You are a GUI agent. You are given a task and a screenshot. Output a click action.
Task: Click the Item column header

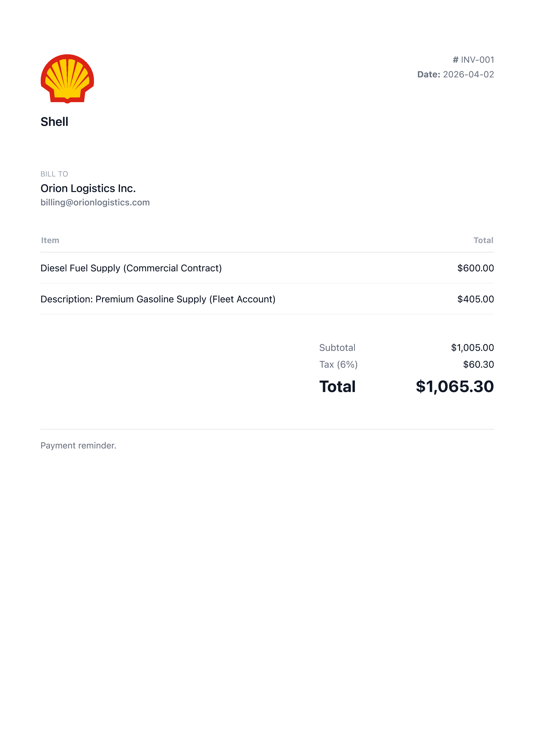coord(50,241)
